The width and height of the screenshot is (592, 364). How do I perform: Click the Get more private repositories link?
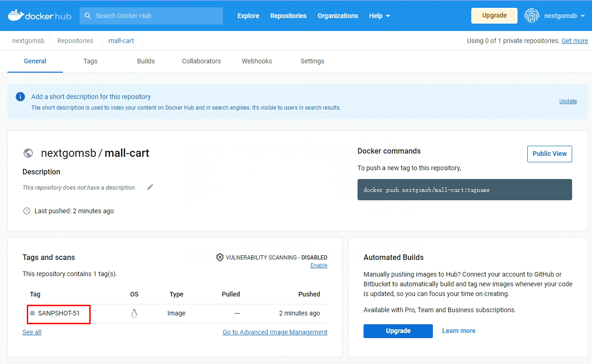click(x=575, y=41)
